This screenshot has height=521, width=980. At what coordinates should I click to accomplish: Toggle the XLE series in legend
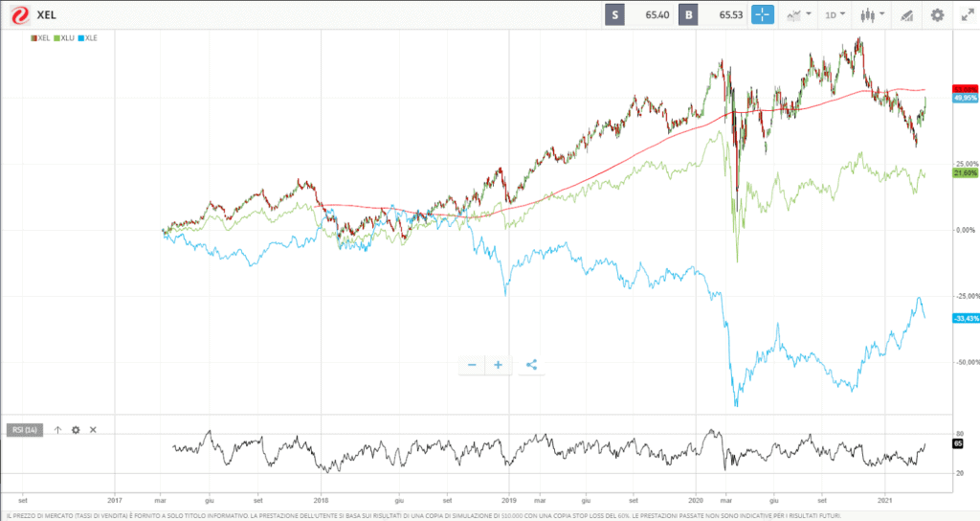89,37
